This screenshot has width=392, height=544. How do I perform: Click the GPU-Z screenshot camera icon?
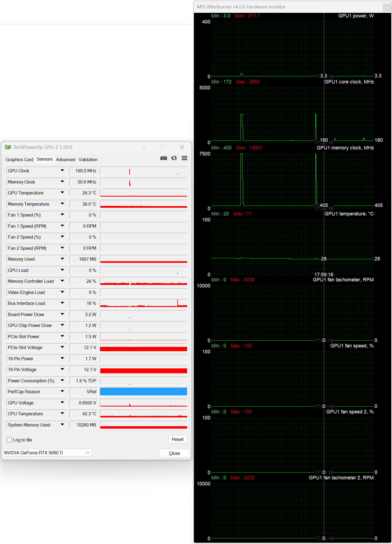[x=163, y=158]
